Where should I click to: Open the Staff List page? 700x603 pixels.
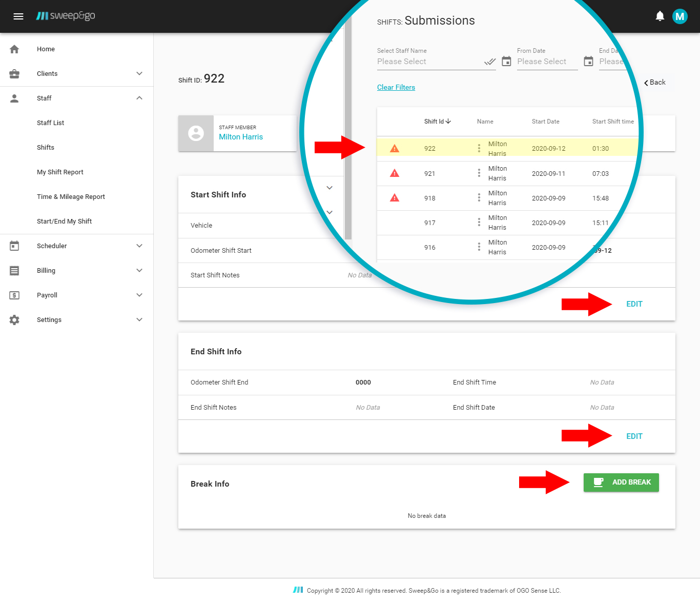tap(50, 123)
